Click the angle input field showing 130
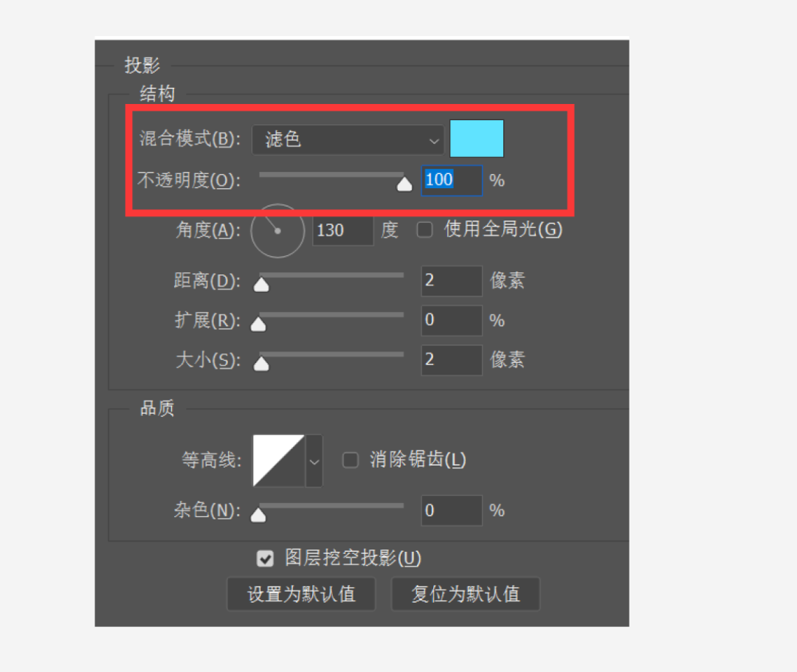 pos(343,231)
